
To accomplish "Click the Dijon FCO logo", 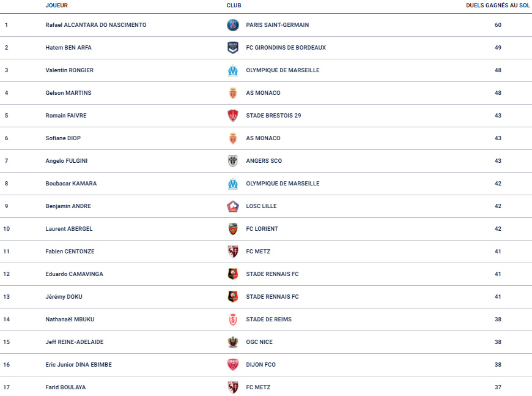I will coord(233,365).
